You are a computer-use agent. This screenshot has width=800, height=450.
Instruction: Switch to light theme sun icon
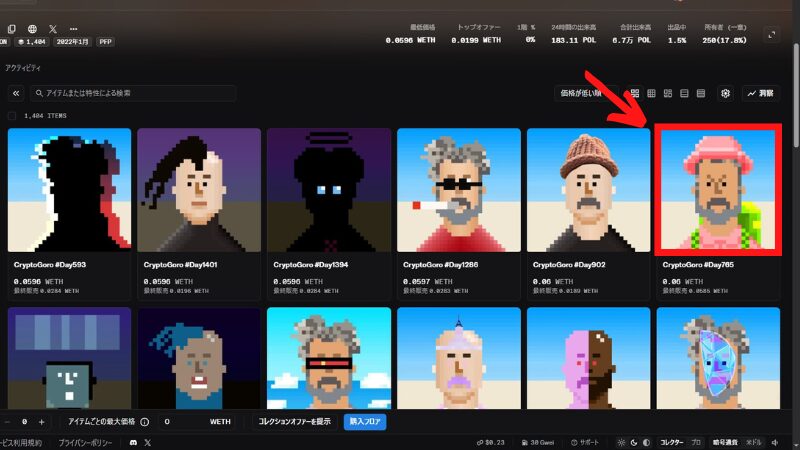coord(621,443)
